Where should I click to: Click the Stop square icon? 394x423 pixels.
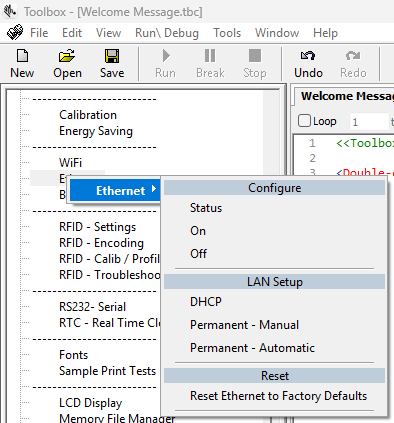point(255,56)
